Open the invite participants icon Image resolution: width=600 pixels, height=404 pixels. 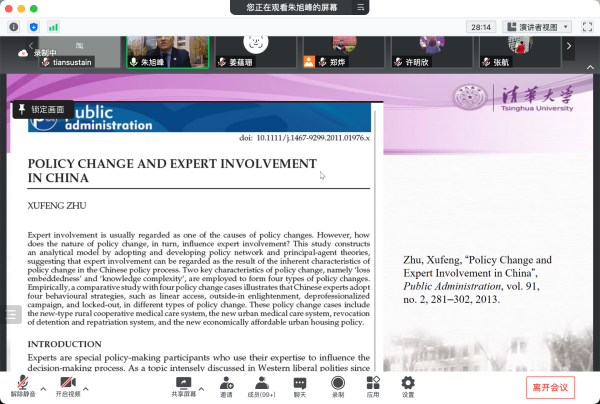click(226, 384)
